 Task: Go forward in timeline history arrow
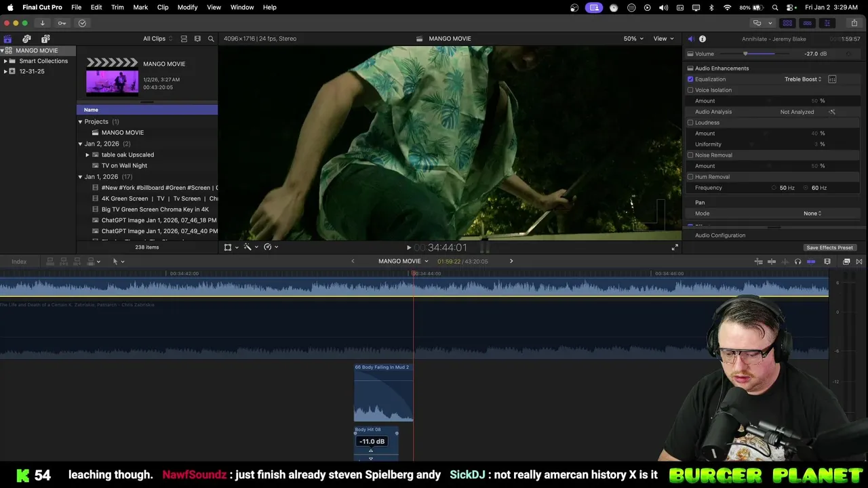click(511, 262)
